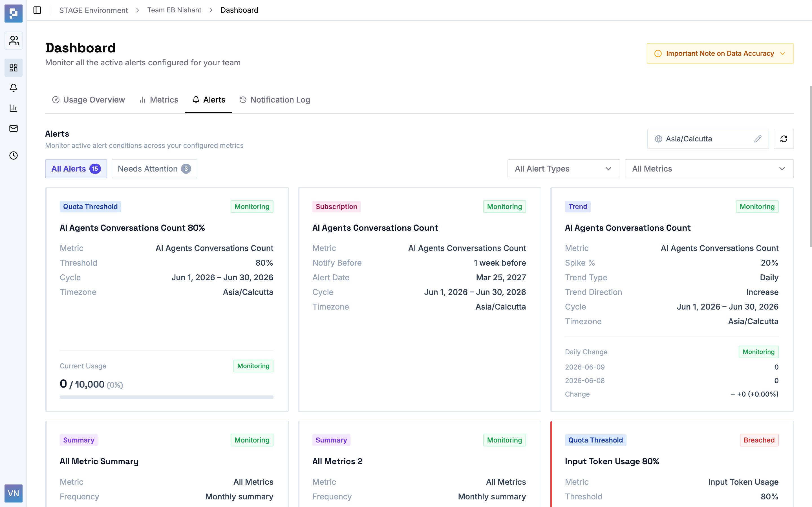Expand Important Note on Data Accuracy
The image size is (812, 507).
point(720,53)
